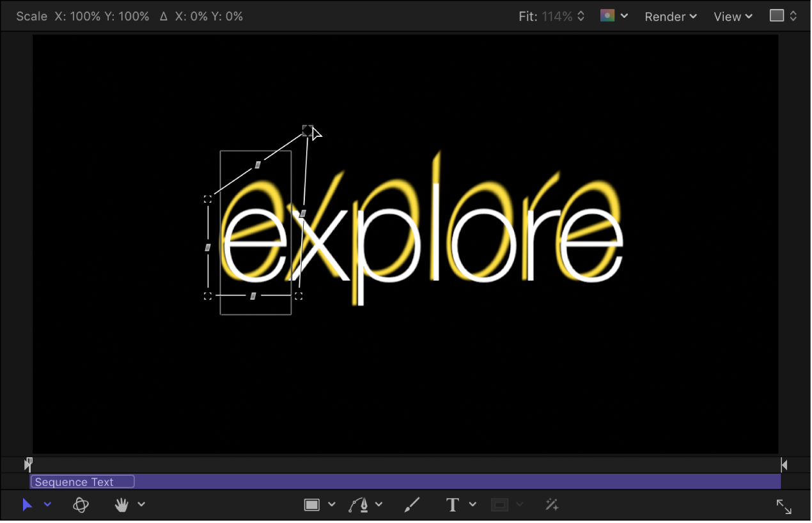
Task: Select the Pan hand tool
Action: point(121,504)
